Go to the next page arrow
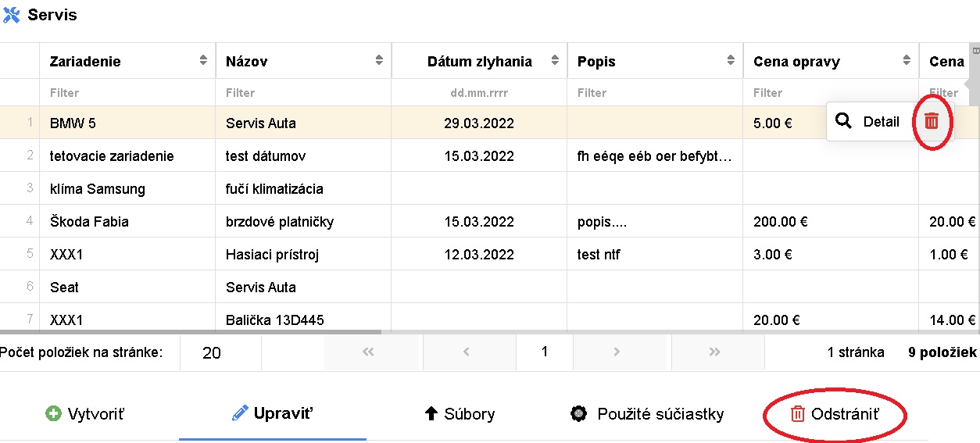This screenshot has height=443, width=980. coord(617,352)
